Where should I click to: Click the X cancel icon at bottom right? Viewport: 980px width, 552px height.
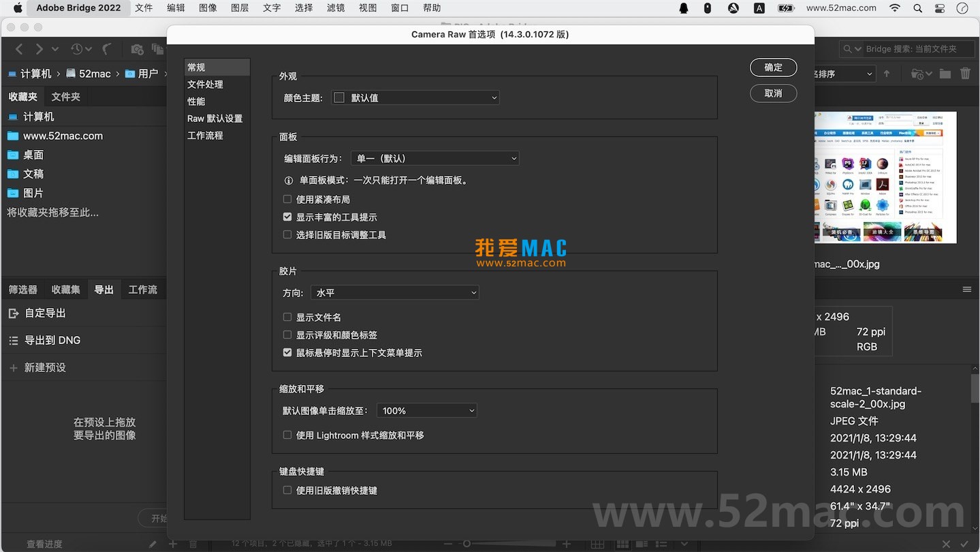pyautogui.click(x=946, y=544)
